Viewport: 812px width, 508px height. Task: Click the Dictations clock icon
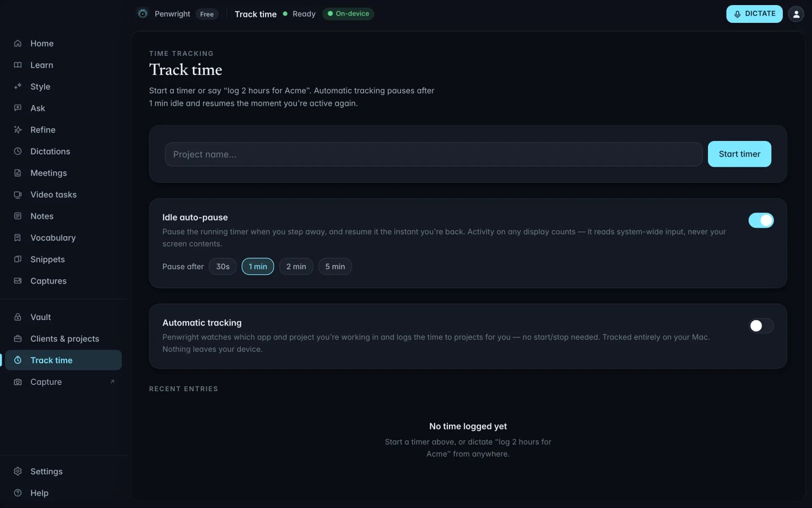[x=18, y=151]
